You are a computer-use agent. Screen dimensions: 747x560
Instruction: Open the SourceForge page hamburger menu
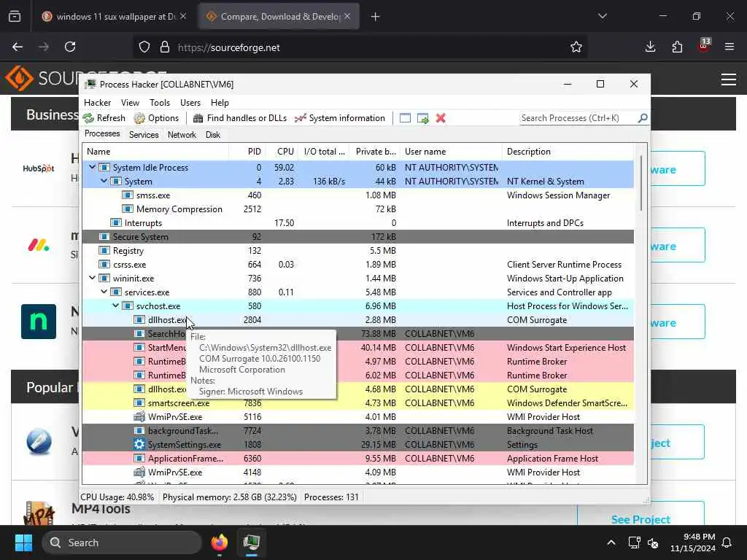[x=729, y=79]
